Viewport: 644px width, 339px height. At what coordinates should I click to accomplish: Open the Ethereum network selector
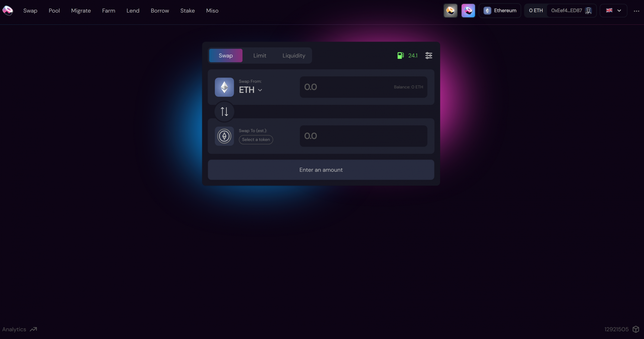[500, 11]
